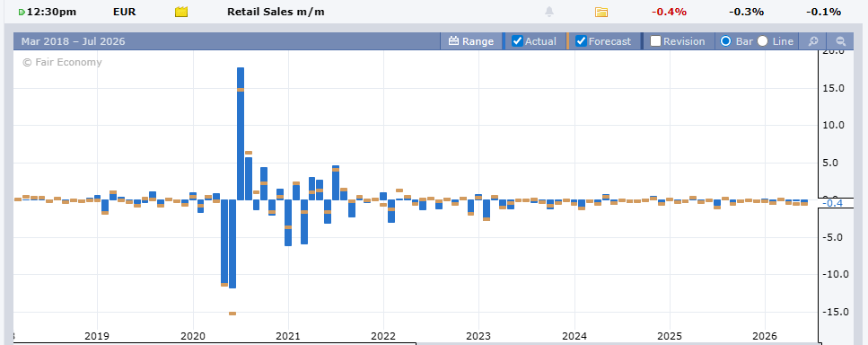The height and width of the screenshot is (345, 868).
Task: Select the Bar chart radio button
Action: pyautogui.click(x=726, y=41)
